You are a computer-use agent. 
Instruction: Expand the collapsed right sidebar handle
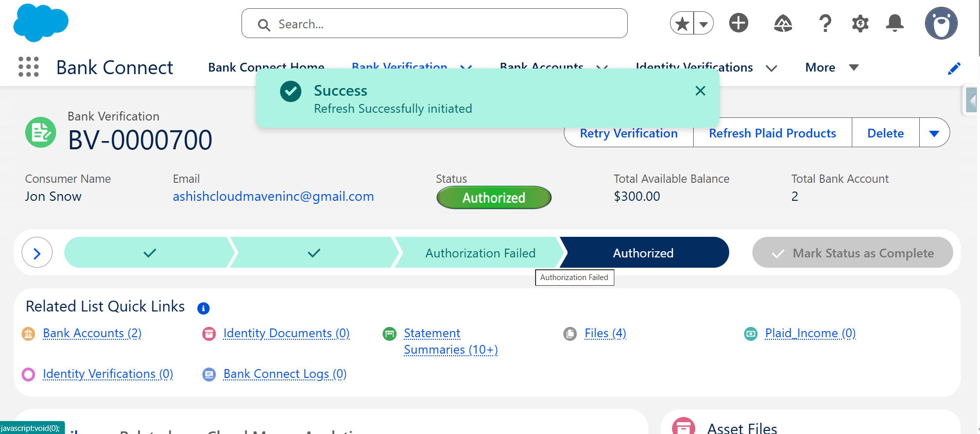pos(971,100)
